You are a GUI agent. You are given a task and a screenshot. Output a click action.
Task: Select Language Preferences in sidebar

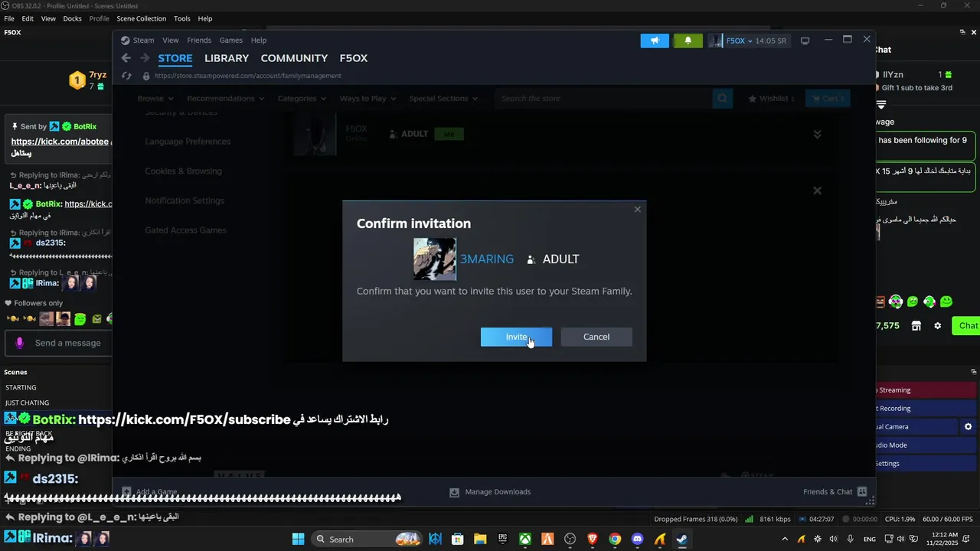coord(188,142)
